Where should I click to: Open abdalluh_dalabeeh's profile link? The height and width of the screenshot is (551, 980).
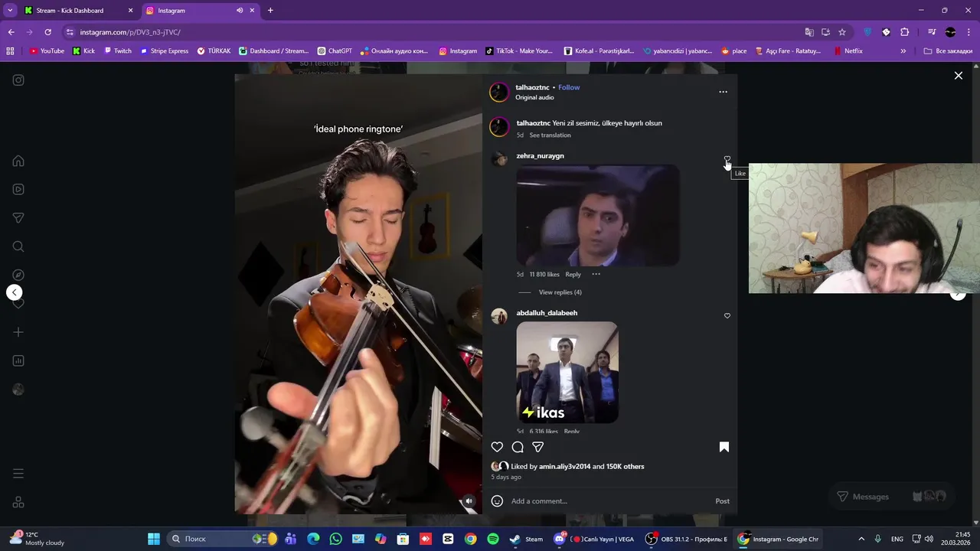[547, 313]
